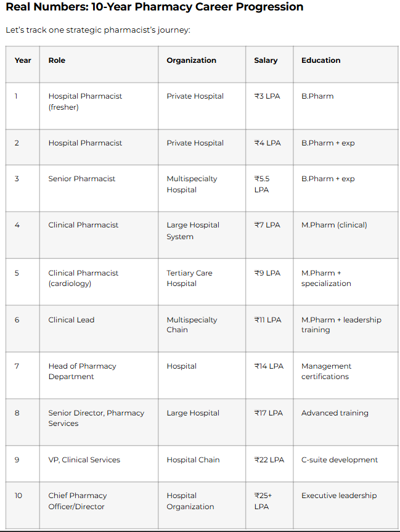Click the 'Role' column header
Image resolution: width=400 pixels, height=532 pixels.
57,60
